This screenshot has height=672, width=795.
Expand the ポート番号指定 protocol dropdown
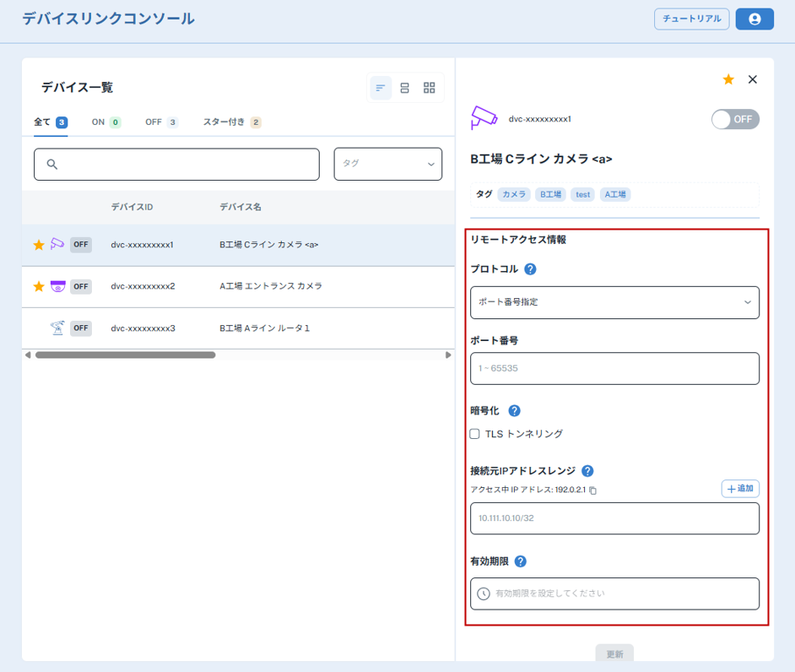[614, 302]
